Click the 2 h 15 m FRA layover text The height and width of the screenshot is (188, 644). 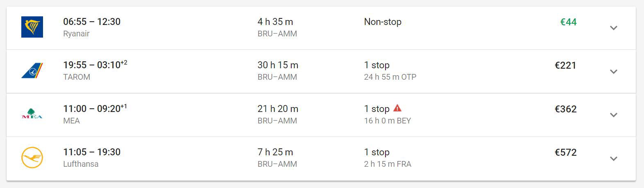[x=388, y=164]
